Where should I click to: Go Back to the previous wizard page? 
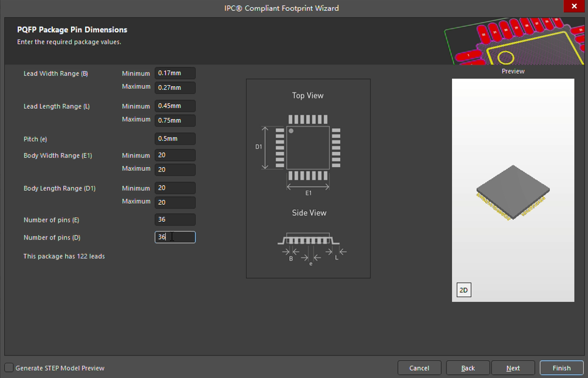pyautogui.click(x=468, y=368)
